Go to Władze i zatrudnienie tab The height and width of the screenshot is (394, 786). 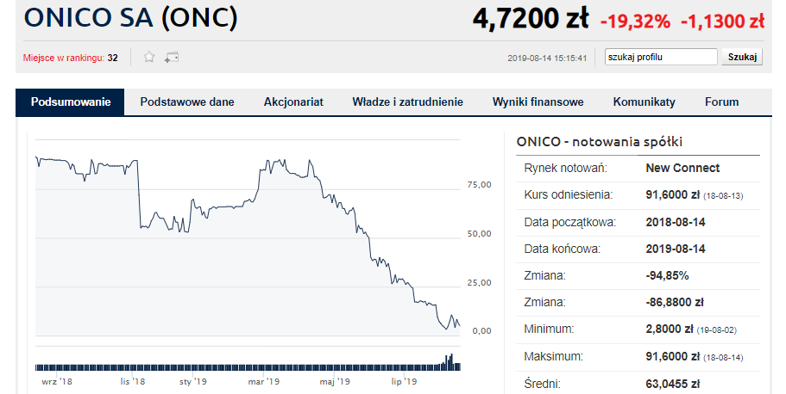coord(408,102)
